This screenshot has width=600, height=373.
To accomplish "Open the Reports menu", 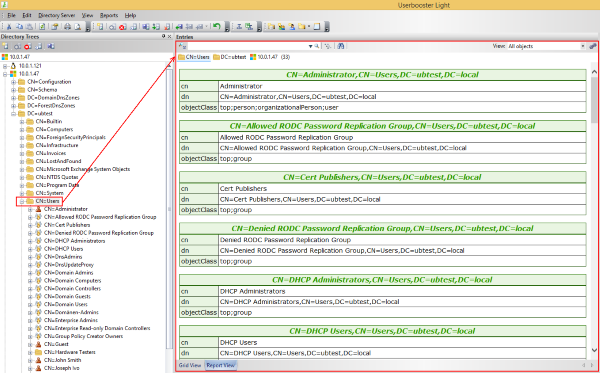I will (109, 16).
